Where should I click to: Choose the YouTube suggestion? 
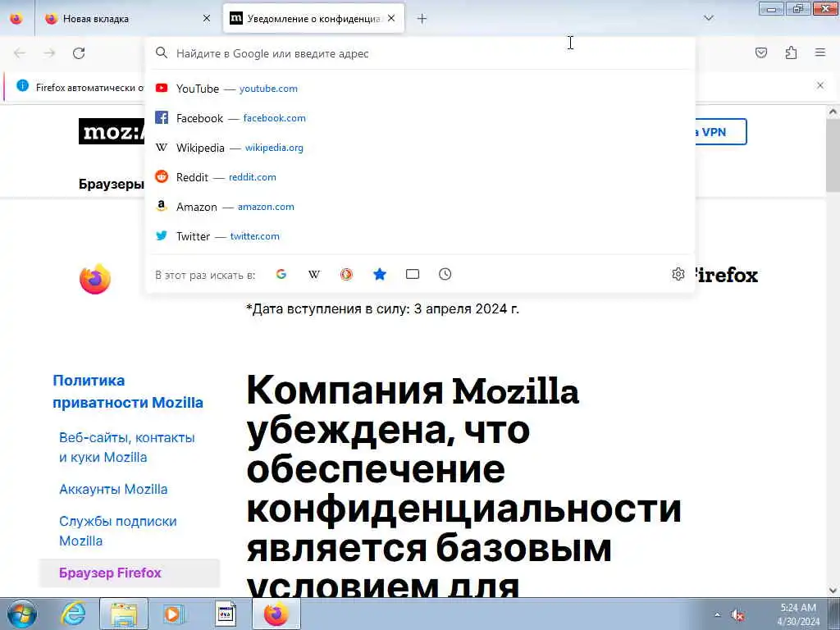point(420,89)
